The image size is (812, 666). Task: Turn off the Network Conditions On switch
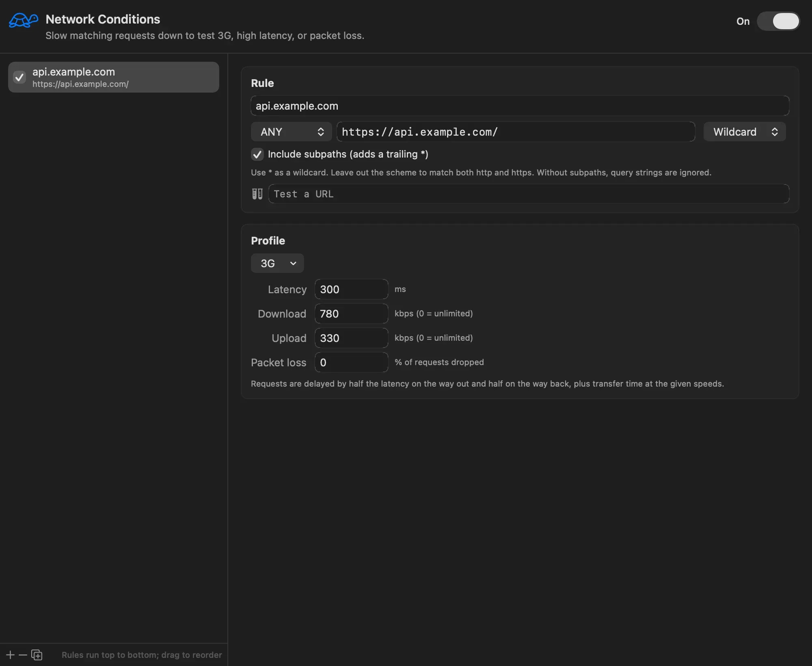(778, 21)
